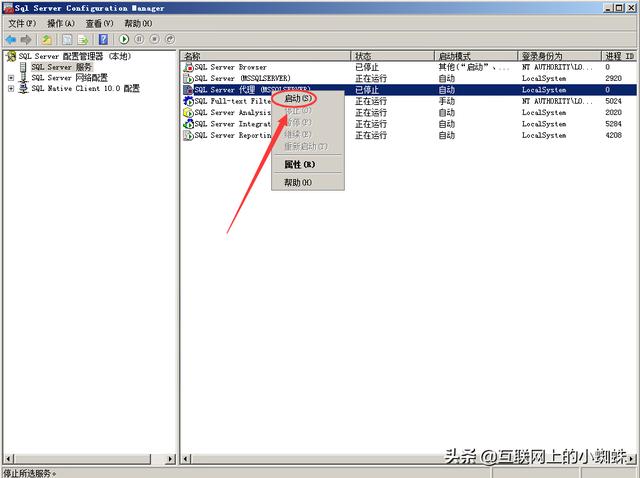Select SQL Server 服务 in the tree

62,67
